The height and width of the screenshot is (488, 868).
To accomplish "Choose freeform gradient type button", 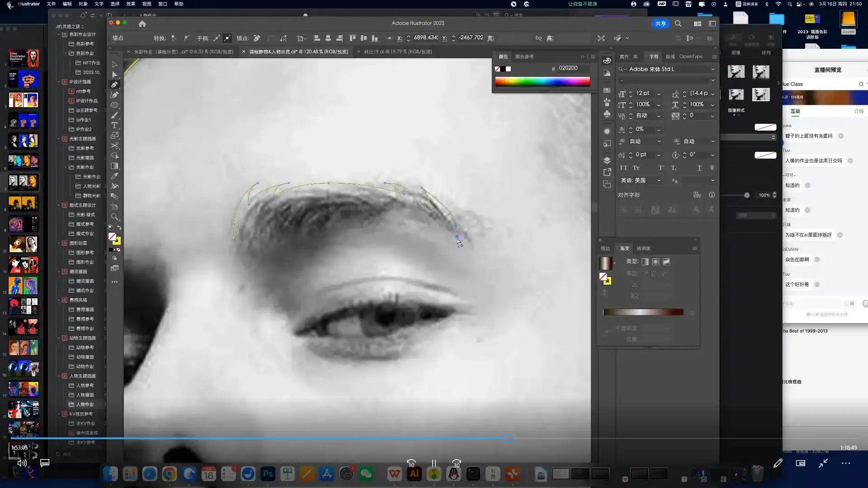I will coord(666,262).
